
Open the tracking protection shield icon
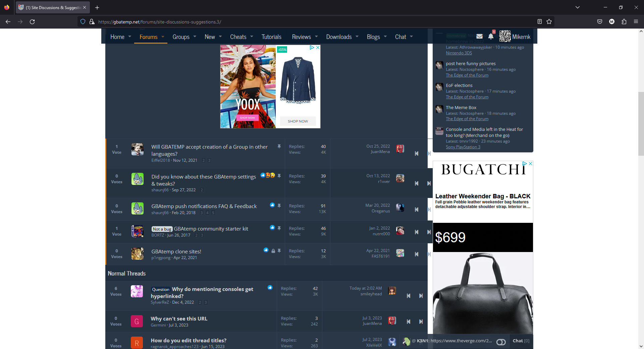[83, 21]
